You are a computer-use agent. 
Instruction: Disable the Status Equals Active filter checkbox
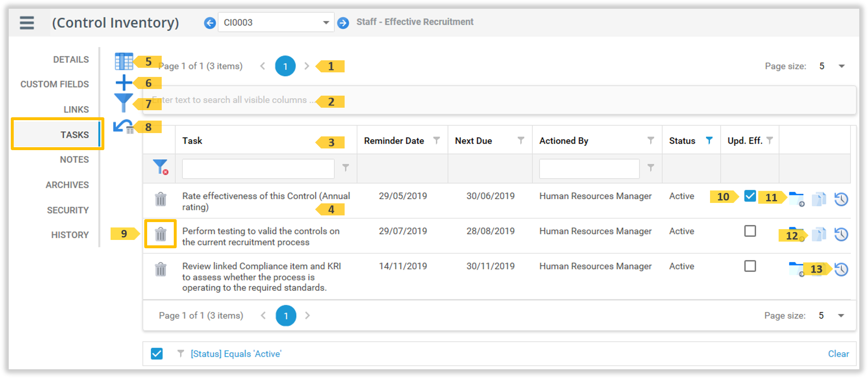[157, 354]
